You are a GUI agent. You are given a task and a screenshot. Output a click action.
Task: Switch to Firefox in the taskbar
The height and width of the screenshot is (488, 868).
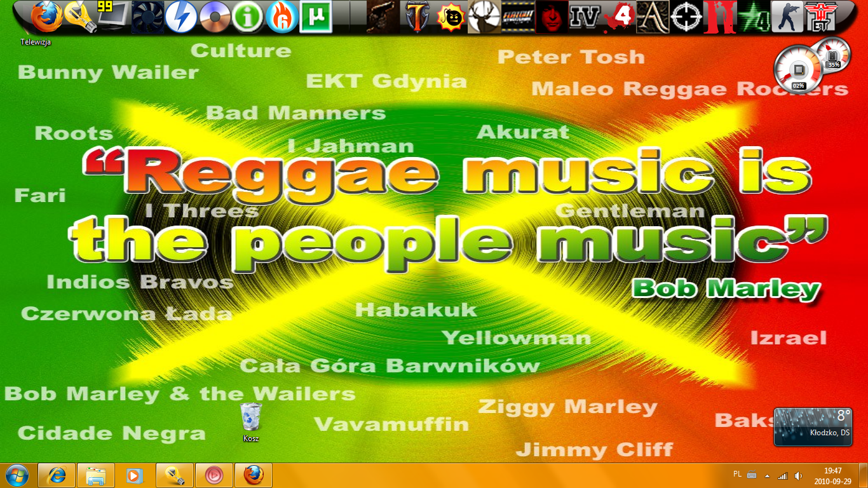point(254,475)
